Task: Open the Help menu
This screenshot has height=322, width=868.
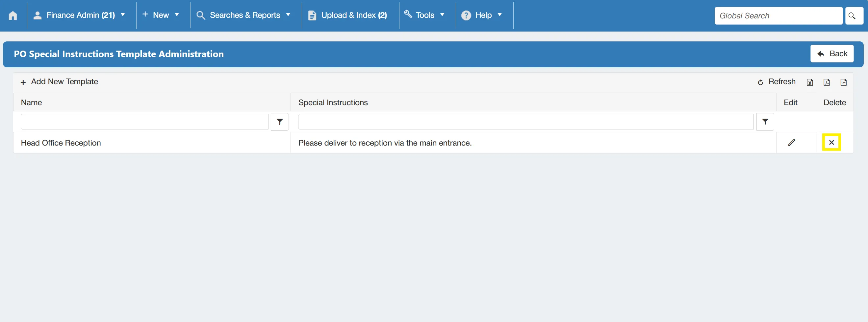Action: click(x=482, y=15)
